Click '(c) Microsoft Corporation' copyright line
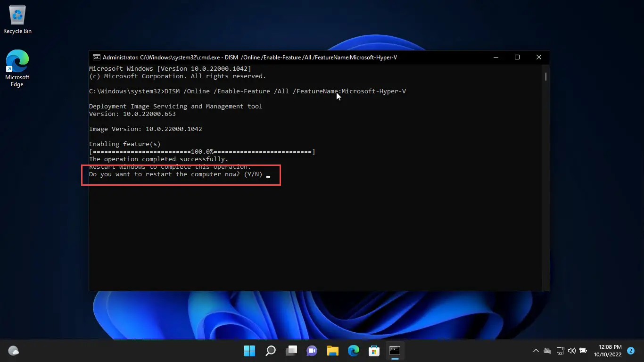Image resolution: width=644 pixels, height=362 pixels. [178, 76]
